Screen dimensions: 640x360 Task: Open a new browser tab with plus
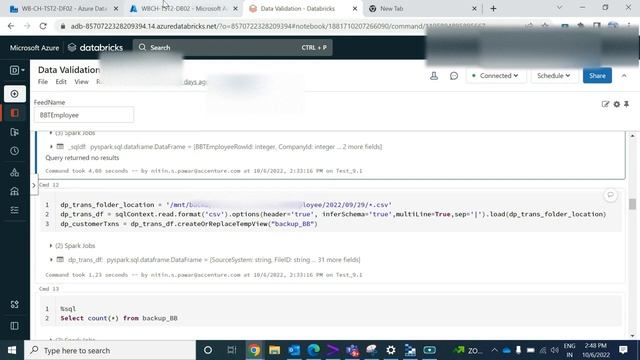(493, 9)
